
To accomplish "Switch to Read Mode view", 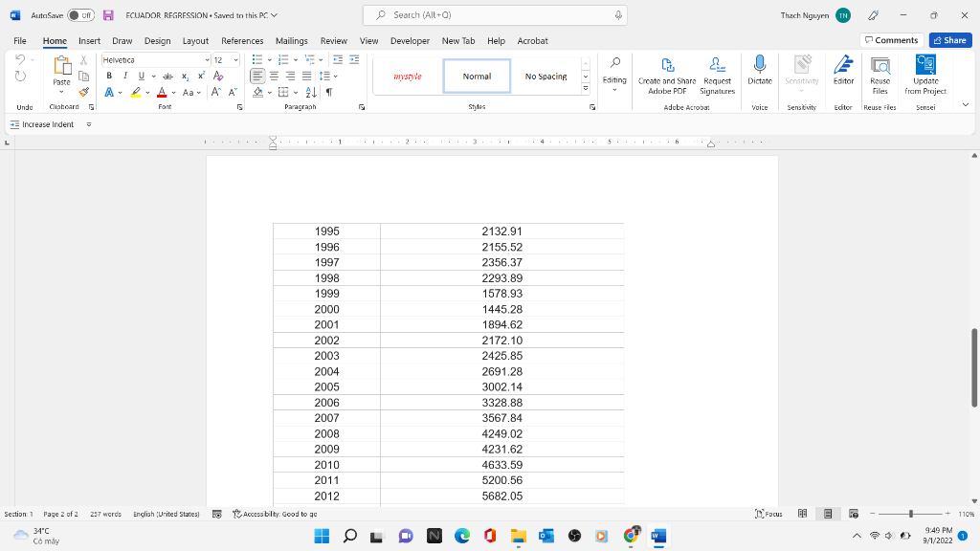I will [803, 514].
